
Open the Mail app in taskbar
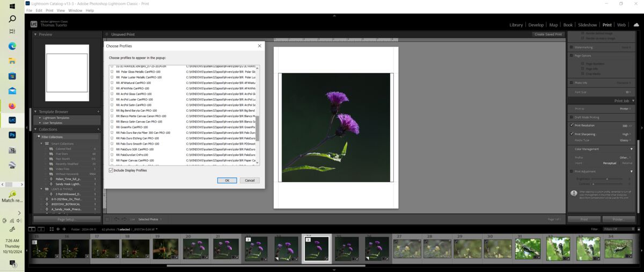point(12,91)
